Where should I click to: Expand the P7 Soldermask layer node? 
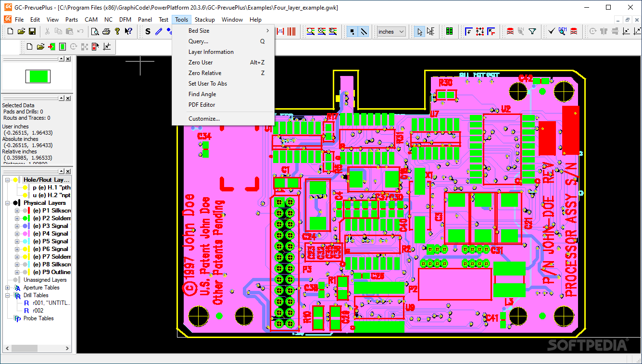click(x=17, y=257)
